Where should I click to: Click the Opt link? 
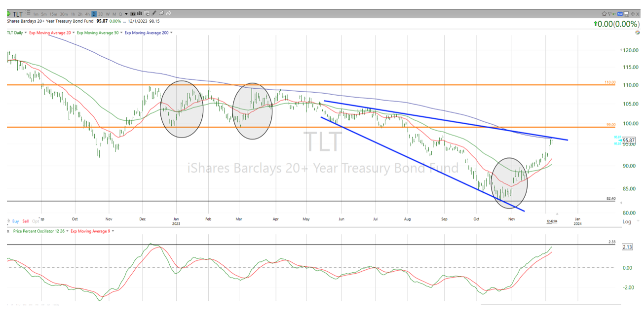tap(36, 221)
